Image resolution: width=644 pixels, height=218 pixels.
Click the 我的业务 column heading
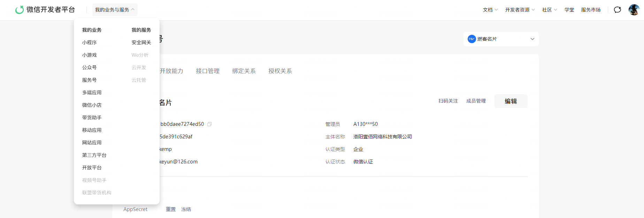coord(92,30)
